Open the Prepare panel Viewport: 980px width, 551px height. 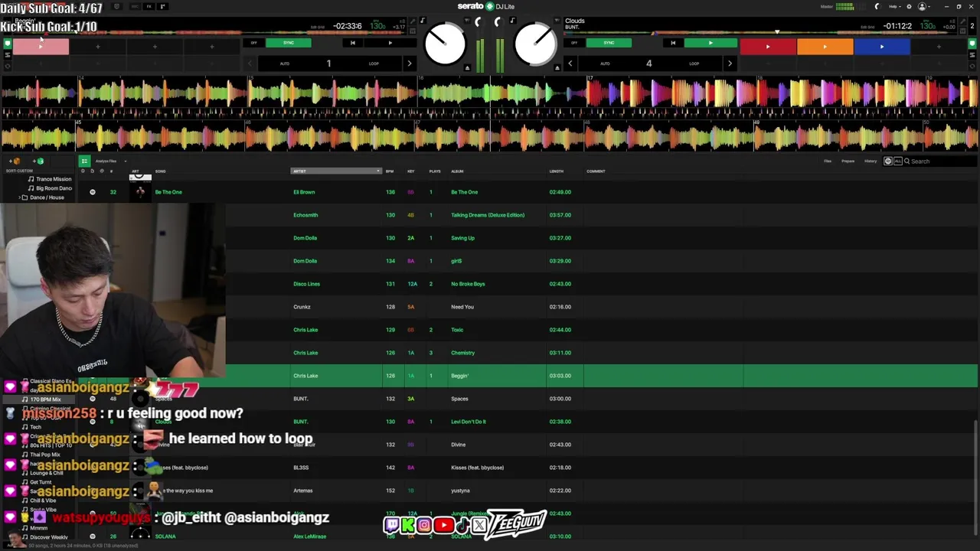848,161
